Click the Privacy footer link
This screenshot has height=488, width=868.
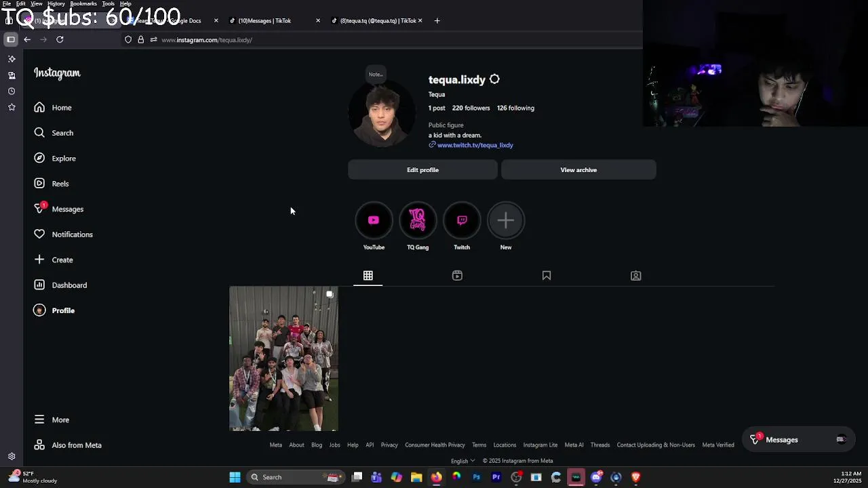[x=389, y=445]
